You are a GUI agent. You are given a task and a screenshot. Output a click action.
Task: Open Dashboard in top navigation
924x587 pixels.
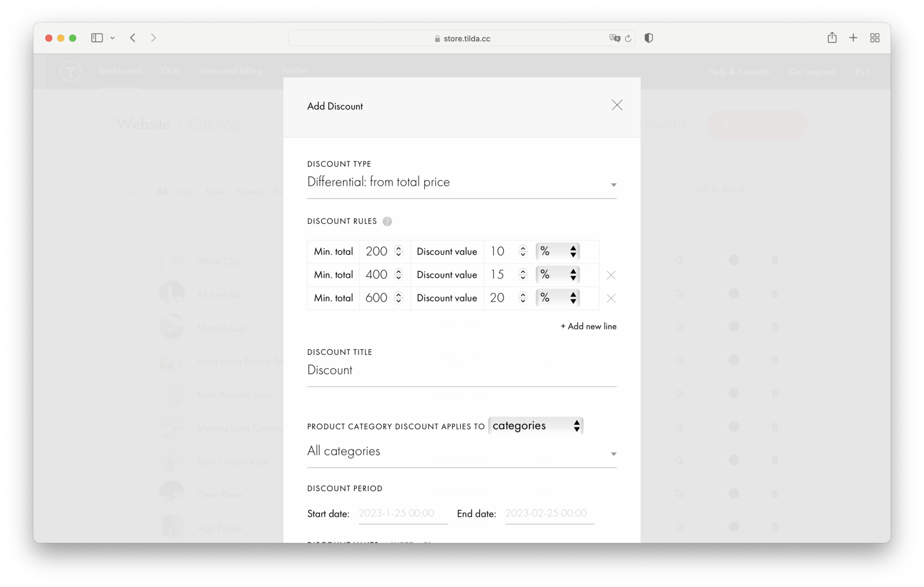click(x=120, y=71)
